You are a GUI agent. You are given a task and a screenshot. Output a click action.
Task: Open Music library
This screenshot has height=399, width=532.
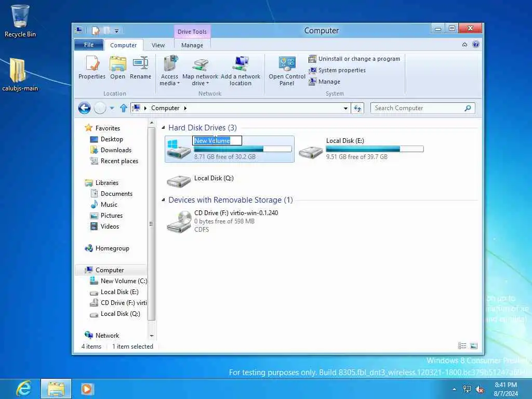click(x=109, y=204)
